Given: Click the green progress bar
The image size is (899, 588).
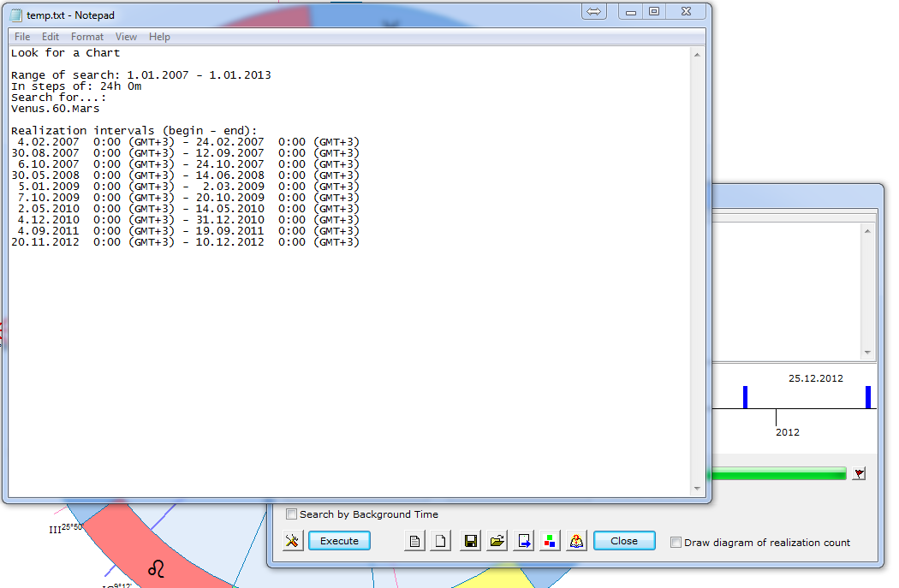Looking at the screenshot, I should (x=775, y=473).
